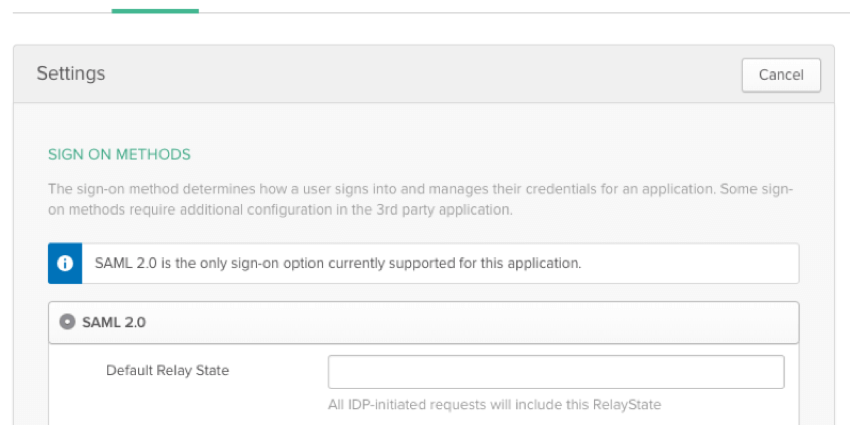This screenshot has height=425, width=850.
Task: Click the Cancel button in Settings
Action: (781, 75)
